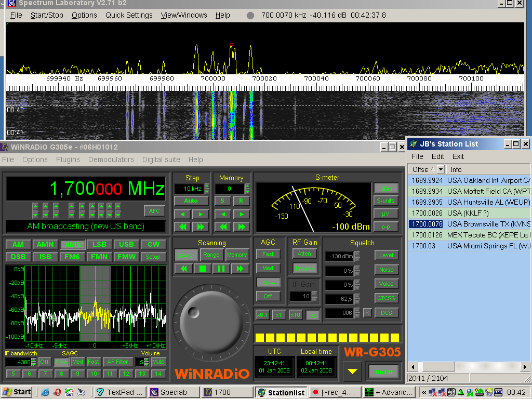Viewport: 532px width, 399px height.
Task: Open the Demodulators menu in WiNRADiO
Action: pyautogui.click(x=111, y=159)
